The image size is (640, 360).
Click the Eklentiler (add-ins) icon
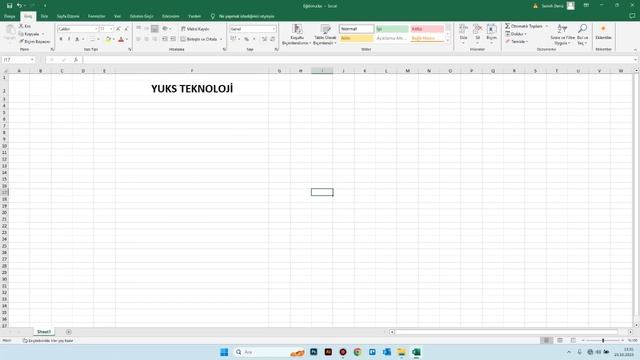pos(603,29)
